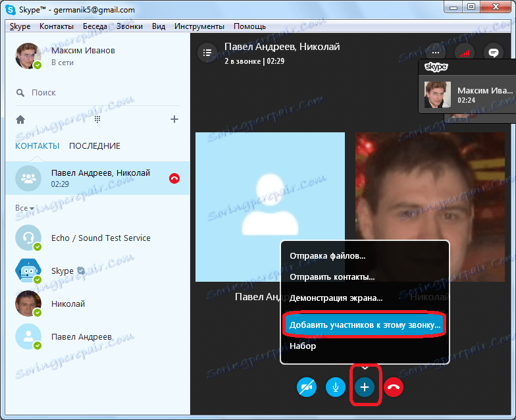The image size is (516, 420).
Task: Select contact Павел Андреев in list
Action: tap(97, 336)
